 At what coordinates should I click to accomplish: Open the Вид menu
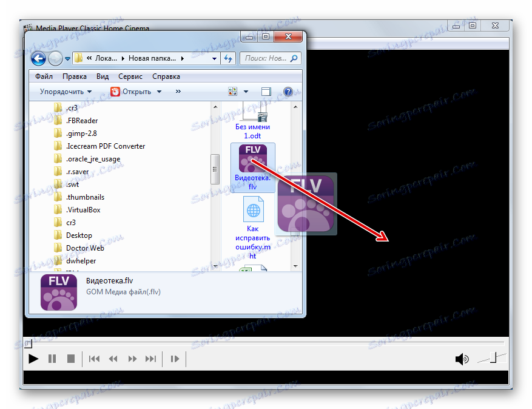102,76
